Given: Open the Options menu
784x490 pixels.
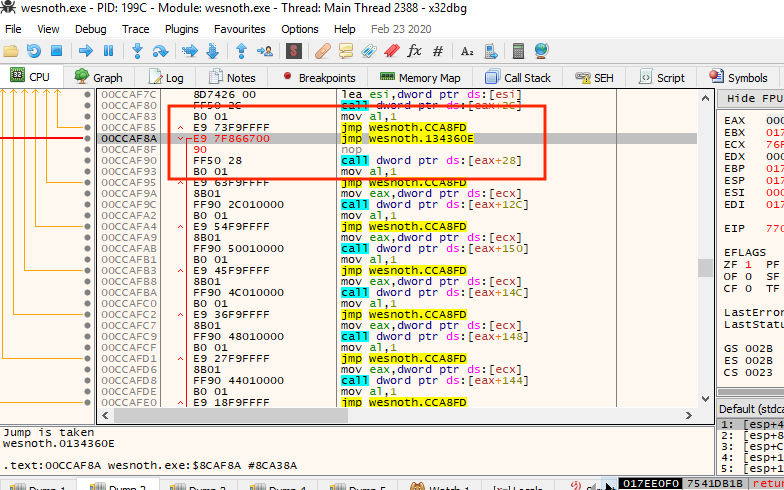Looking at the screenshot, I should [300, 29].
